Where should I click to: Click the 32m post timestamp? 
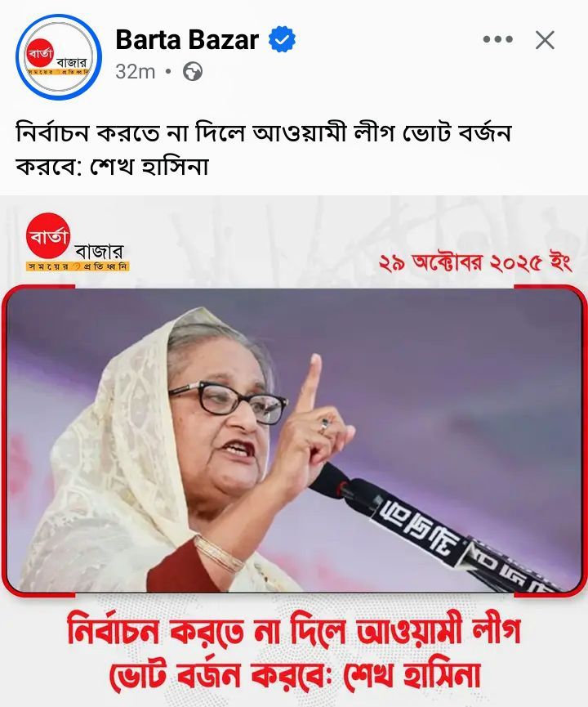pos(136,72)
